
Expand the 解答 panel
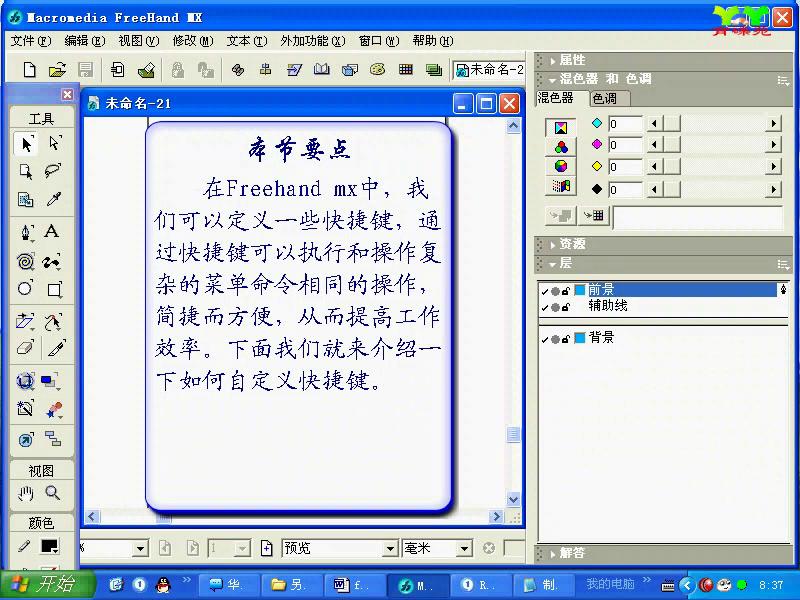(553, 554)
